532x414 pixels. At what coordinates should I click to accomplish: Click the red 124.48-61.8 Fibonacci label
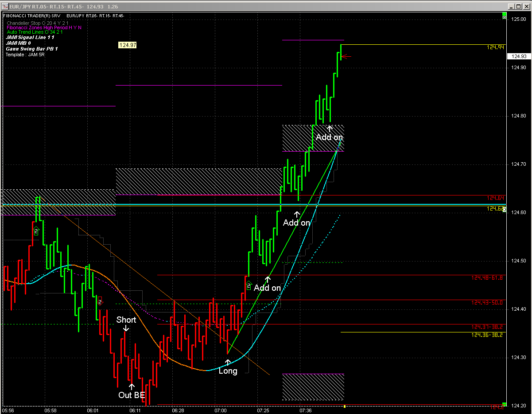tap(487, 278)
